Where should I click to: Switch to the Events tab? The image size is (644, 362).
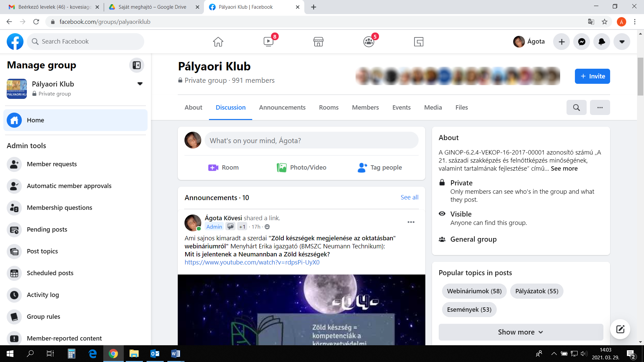[x=401, y=108]
